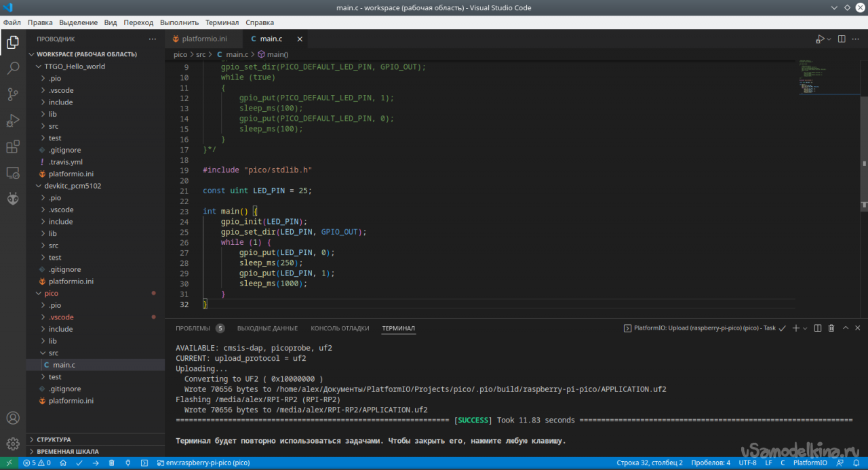The width and height of the screenshot is (868, 470).
Task: Switch to the platformio.ini editor tab
Action: 204,39
